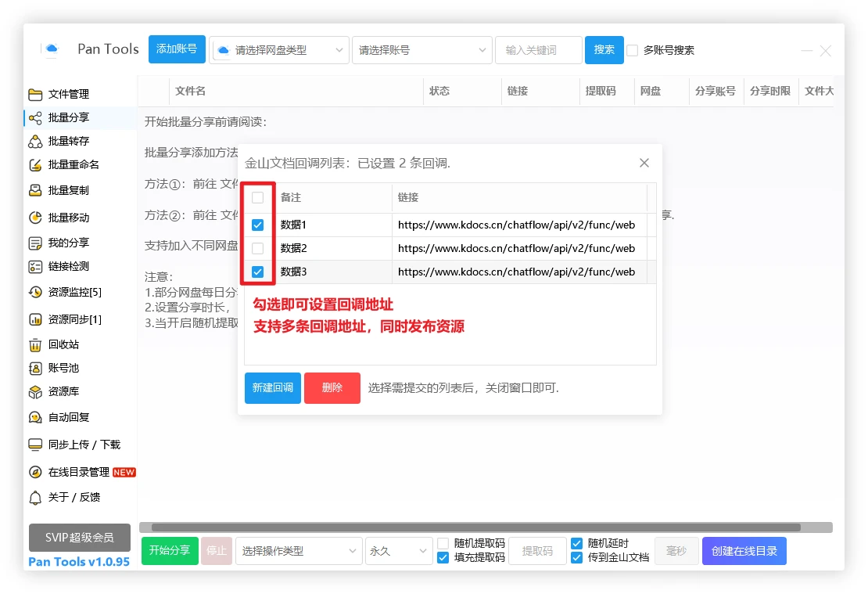This screenshot has width=868, height=594.
Task: Uncheck the 数据1 callback checkbox
Action: click(257, 225)
